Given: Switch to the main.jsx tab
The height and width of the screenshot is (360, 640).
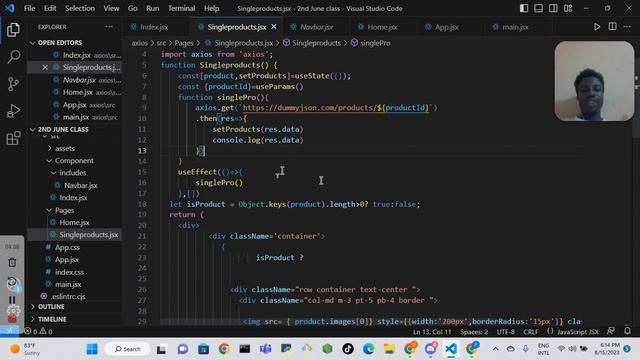Looking at the screenshot, I should 515,27.
